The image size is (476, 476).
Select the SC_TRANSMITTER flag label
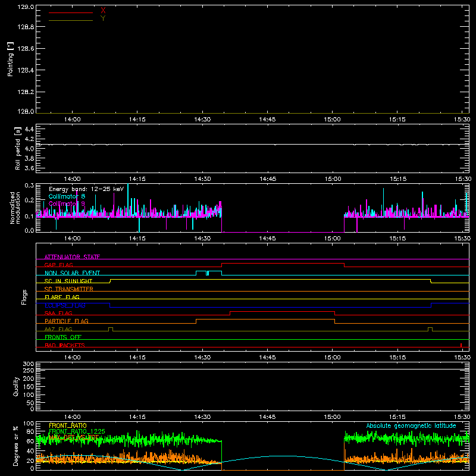tap(69, 289)
